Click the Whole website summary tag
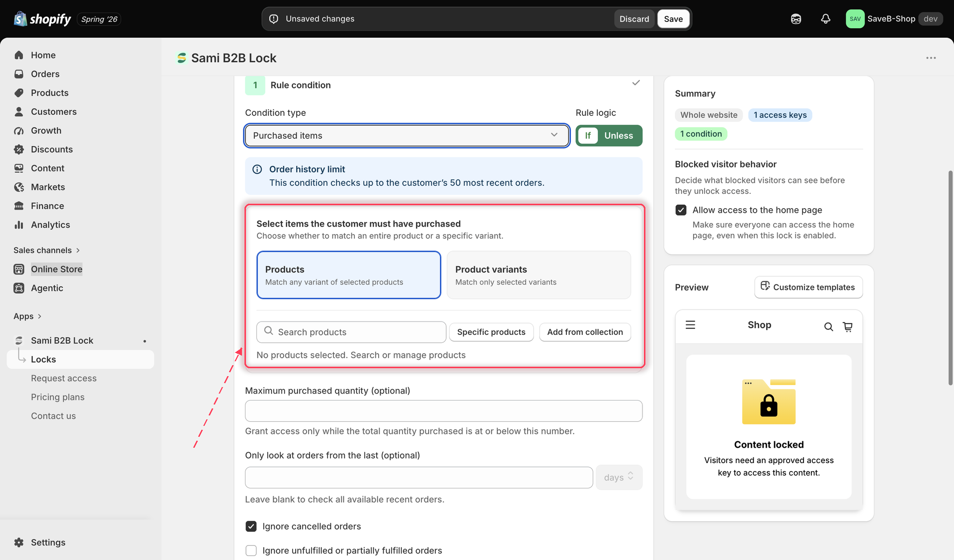This screenshot has width=954, height=560. (x=709, y=115)
